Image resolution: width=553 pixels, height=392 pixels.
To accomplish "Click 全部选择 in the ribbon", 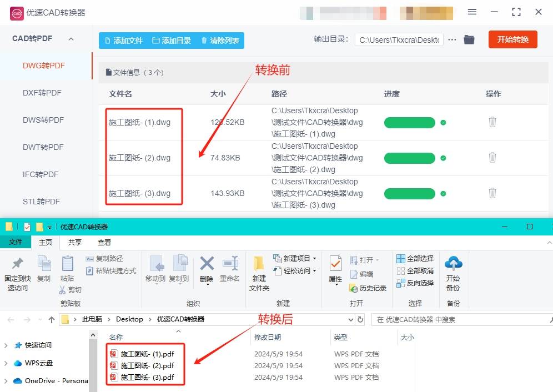I will click(x=415, y=259).
